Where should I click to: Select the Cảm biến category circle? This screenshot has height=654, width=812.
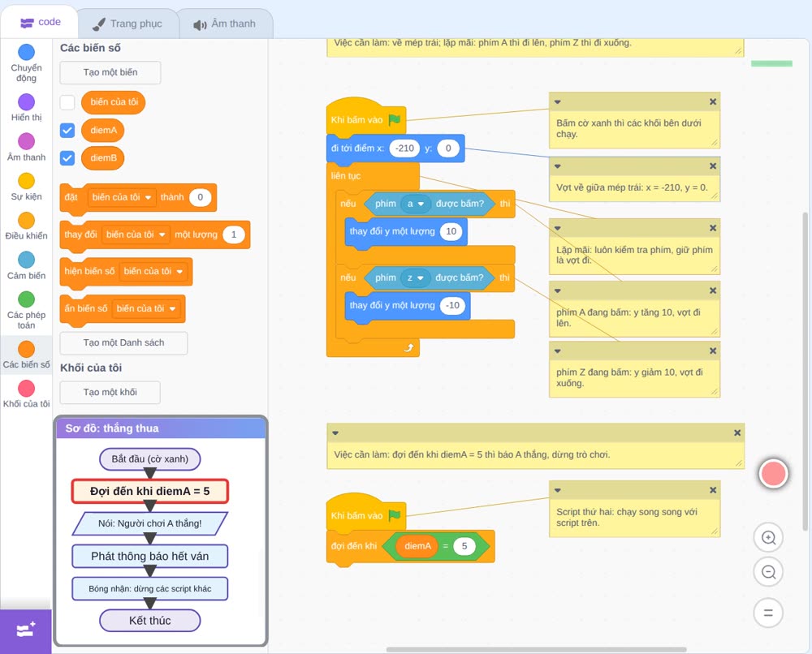(27, 260)
